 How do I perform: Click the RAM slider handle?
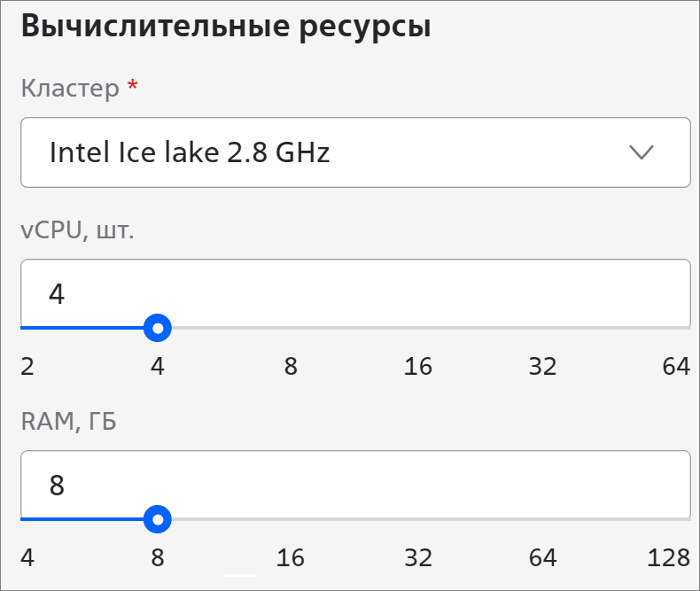click(x=158, y=520)
